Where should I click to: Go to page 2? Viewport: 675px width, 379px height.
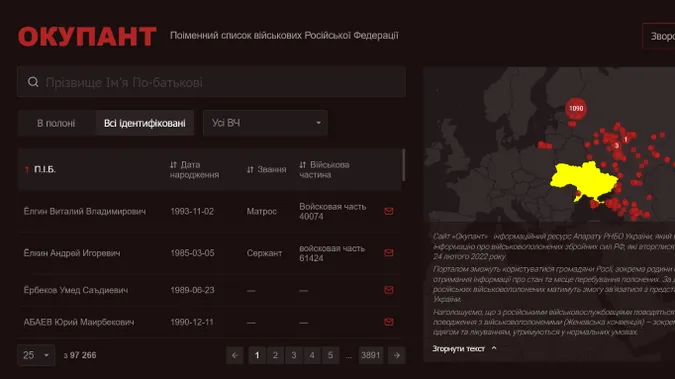point(276,355)
